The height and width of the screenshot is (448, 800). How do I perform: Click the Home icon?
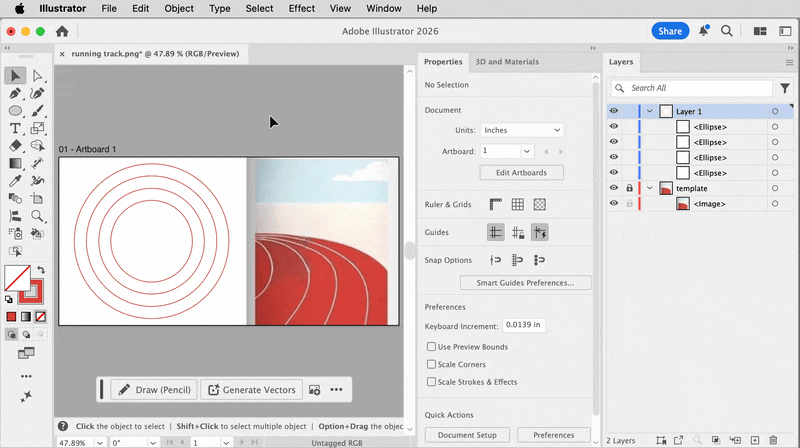[62, 31]
